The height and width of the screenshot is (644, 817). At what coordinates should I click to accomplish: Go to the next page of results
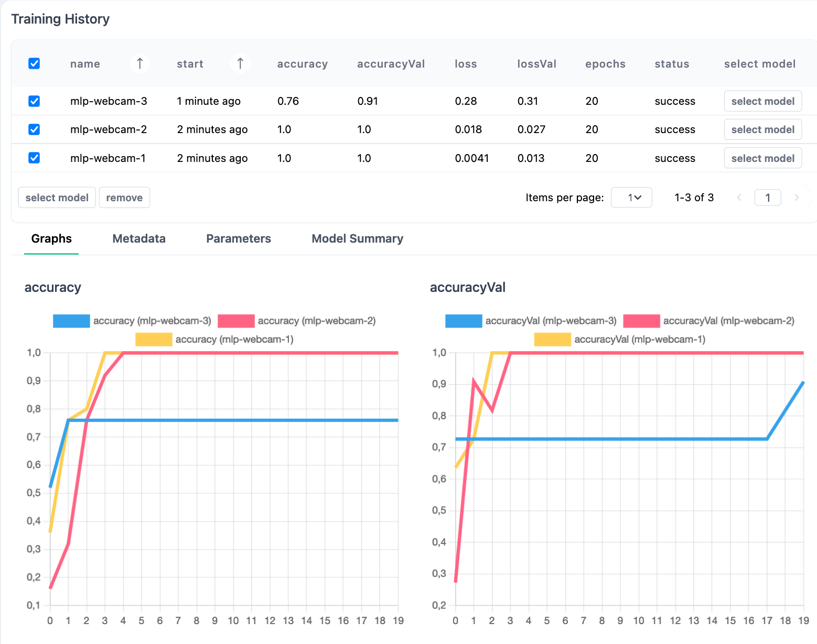click(x=797, y=198)
